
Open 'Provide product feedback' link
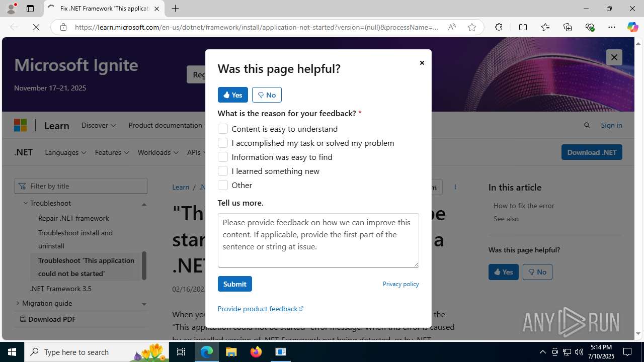[x=260, y=309]
